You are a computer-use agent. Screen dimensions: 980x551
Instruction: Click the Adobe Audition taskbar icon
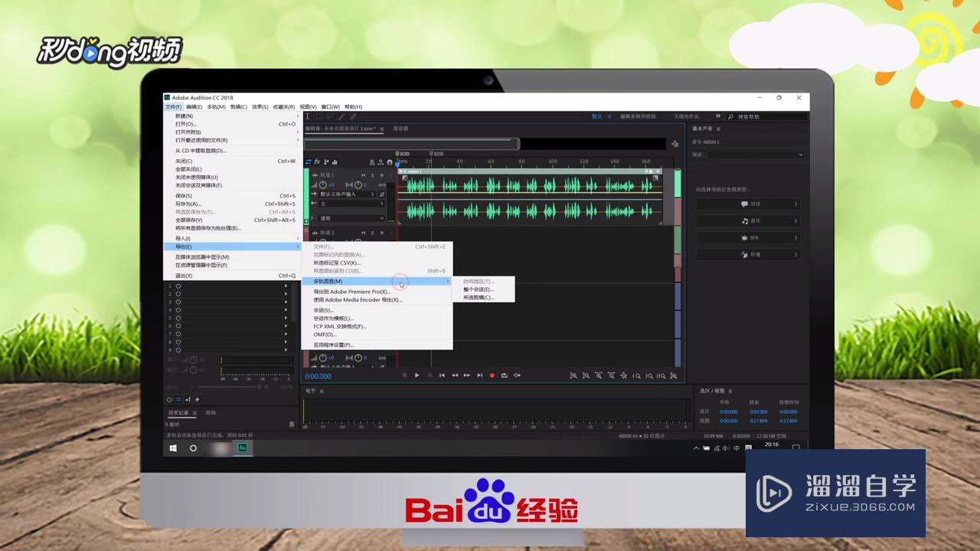click(242, 448)
